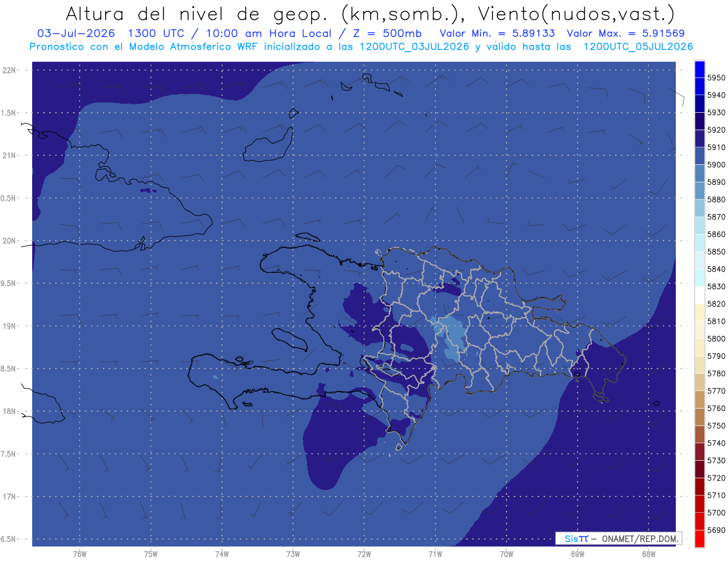
Task: Click the '5690' colorbar value
Action: tap(716, 530)
